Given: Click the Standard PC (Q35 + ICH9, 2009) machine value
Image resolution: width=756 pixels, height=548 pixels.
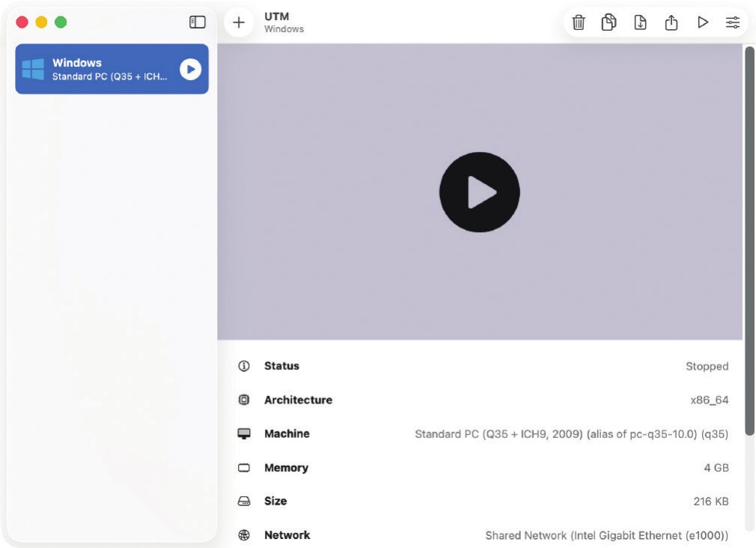Looking at the screenshot, I should pos(571,434).
